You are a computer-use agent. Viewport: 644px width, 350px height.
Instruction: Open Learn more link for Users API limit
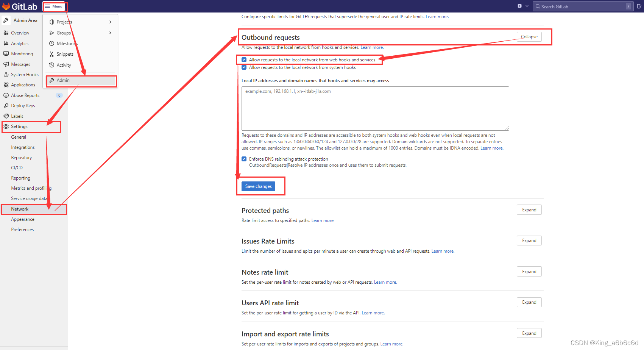coord(373,313)
